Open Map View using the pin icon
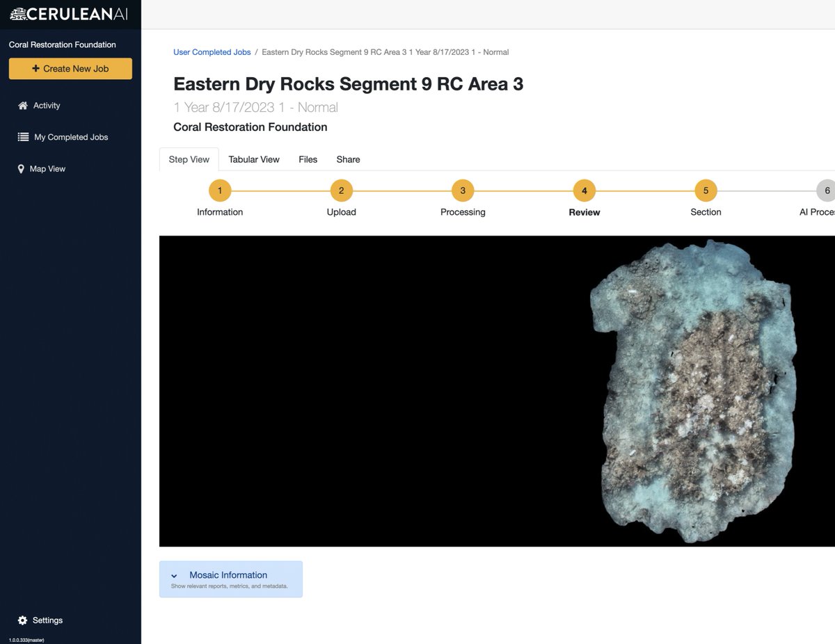This screenshot has width=835, height=644. coord(19,168)
